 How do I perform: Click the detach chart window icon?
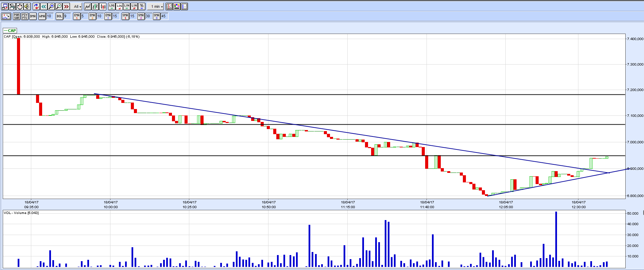[x=5, y=6]
